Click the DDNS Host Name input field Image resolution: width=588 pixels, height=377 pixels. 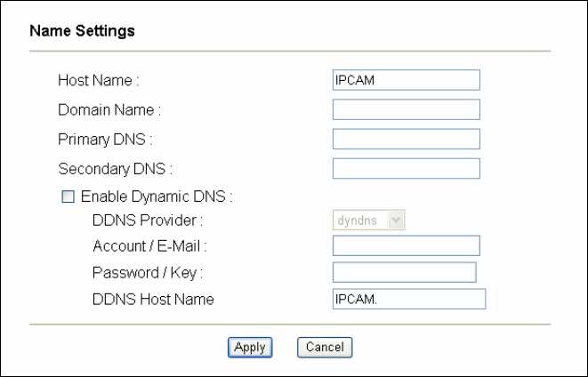(408, 299)
